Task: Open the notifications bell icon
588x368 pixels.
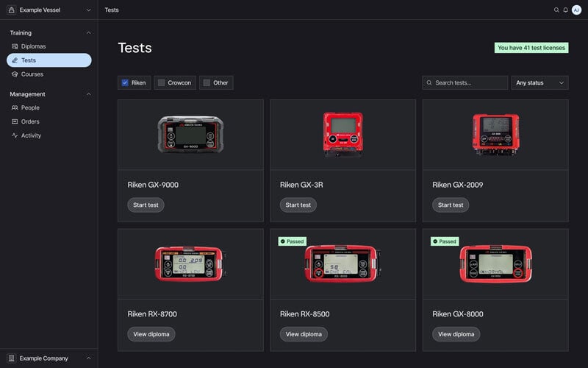Action: point(566,10)
